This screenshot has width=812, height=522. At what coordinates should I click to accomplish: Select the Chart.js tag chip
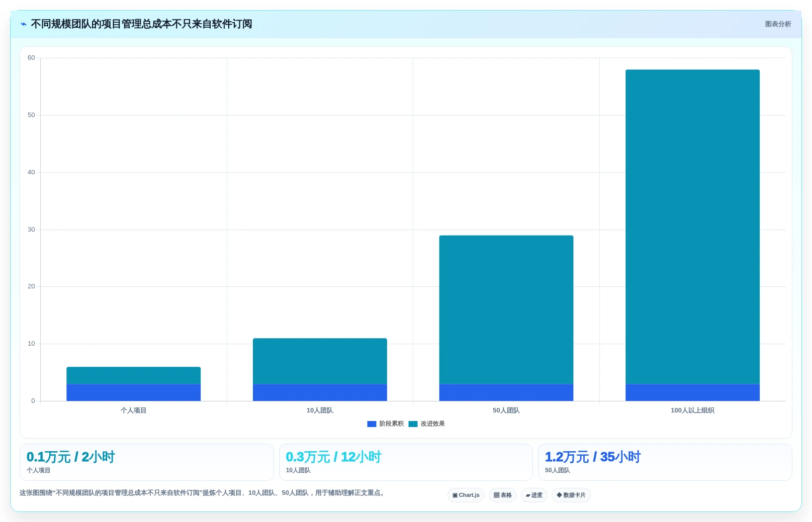click(466, 495)
